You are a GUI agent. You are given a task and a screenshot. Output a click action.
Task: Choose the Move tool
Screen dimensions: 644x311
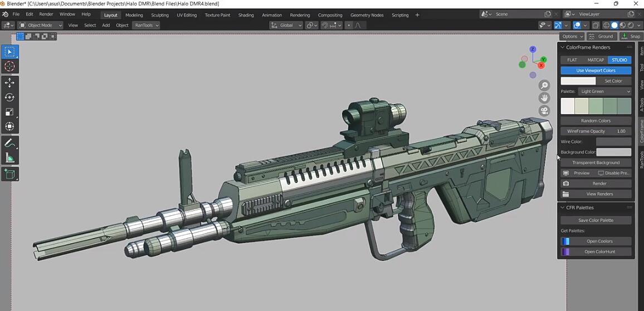(10, 83)
